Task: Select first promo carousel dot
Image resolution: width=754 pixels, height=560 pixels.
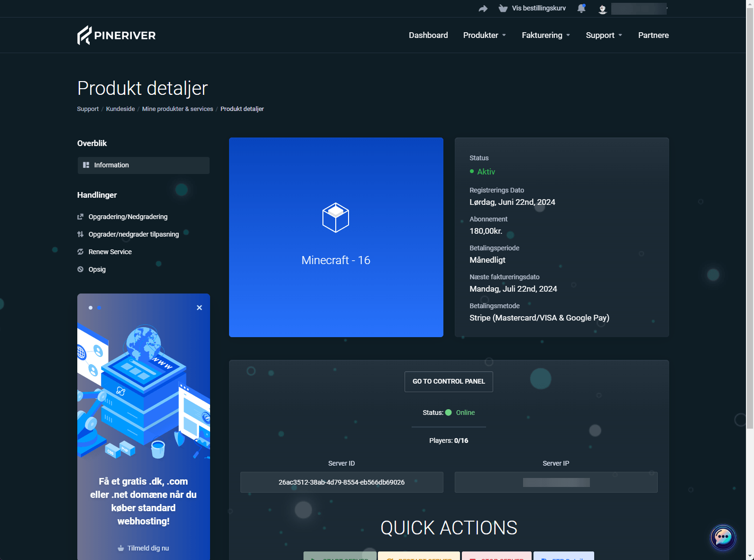Action: click(91, 308)
